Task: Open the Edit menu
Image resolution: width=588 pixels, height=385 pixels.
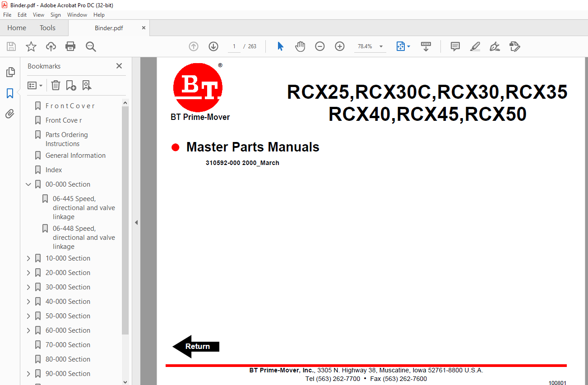Action: click(x=22, y=15)
